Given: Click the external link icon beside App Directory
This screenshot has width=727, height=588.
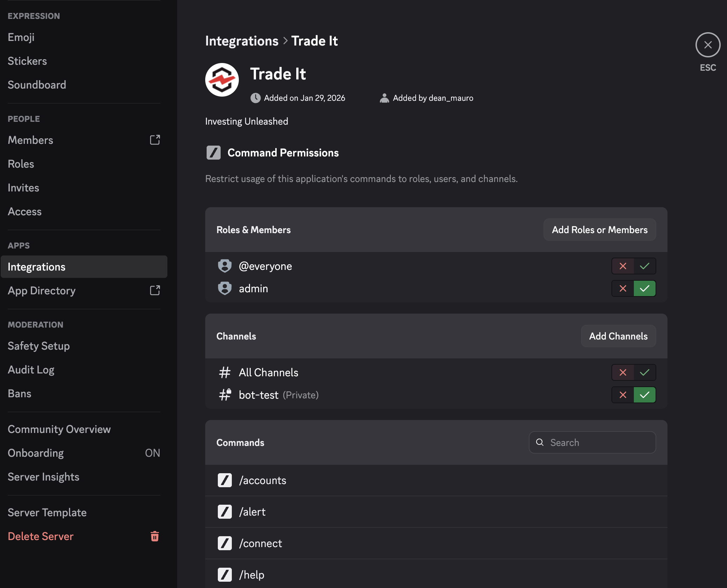Looking at the screenshot, I should [155, 290].
